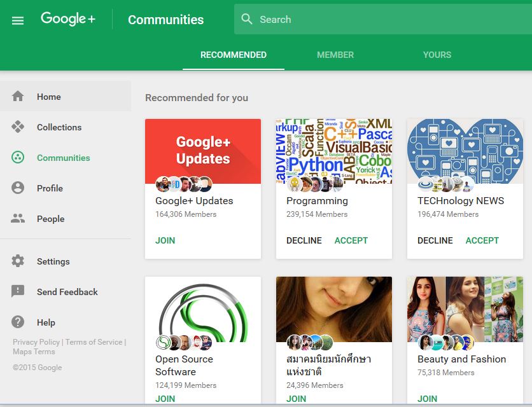Open Profile in the sidebar
The width and height of the screenshot is (532, 407).
coord(66,188)
